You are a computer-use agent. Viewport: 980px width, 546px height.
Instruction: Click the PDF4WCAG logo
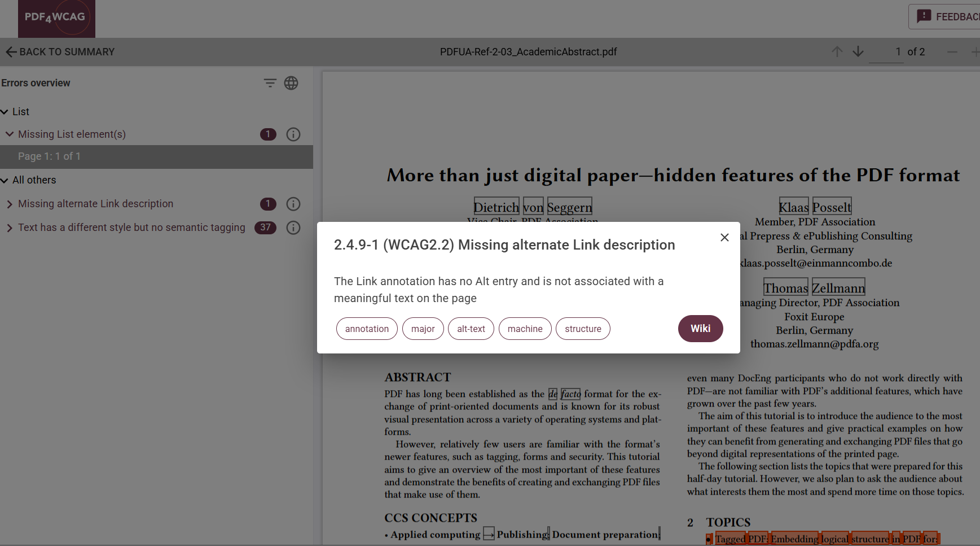coord(56,18)
